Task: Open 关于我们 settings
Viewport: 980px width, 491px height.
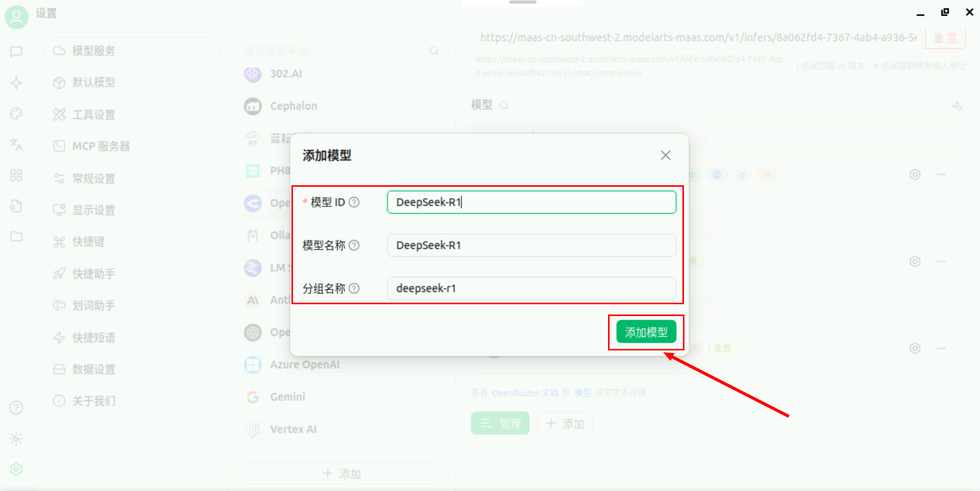Action: 132,401
